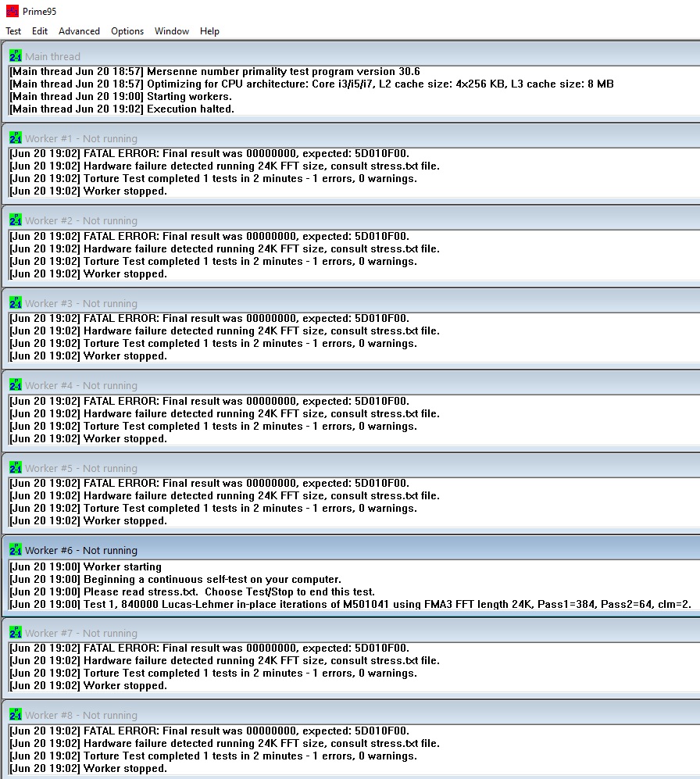Activate the Worker #2 - Not running title

81,220
